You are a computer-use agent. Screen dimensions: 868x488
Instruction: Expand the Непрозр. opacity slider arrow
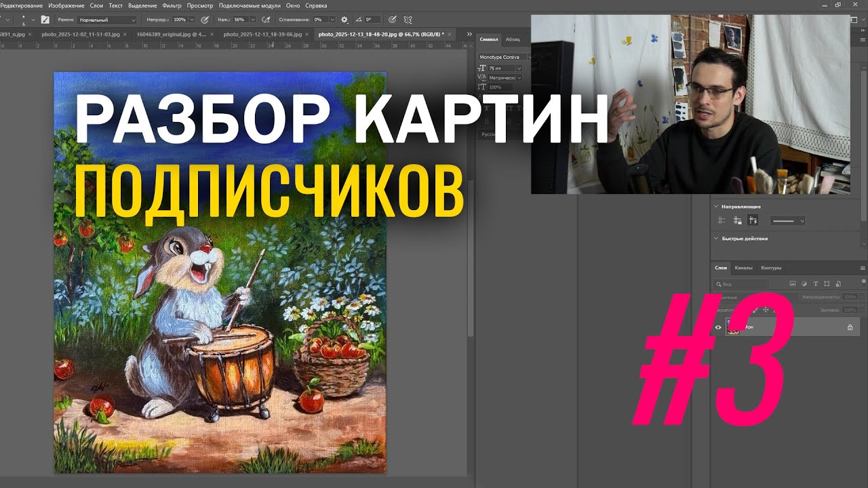[x=192, y=20]
